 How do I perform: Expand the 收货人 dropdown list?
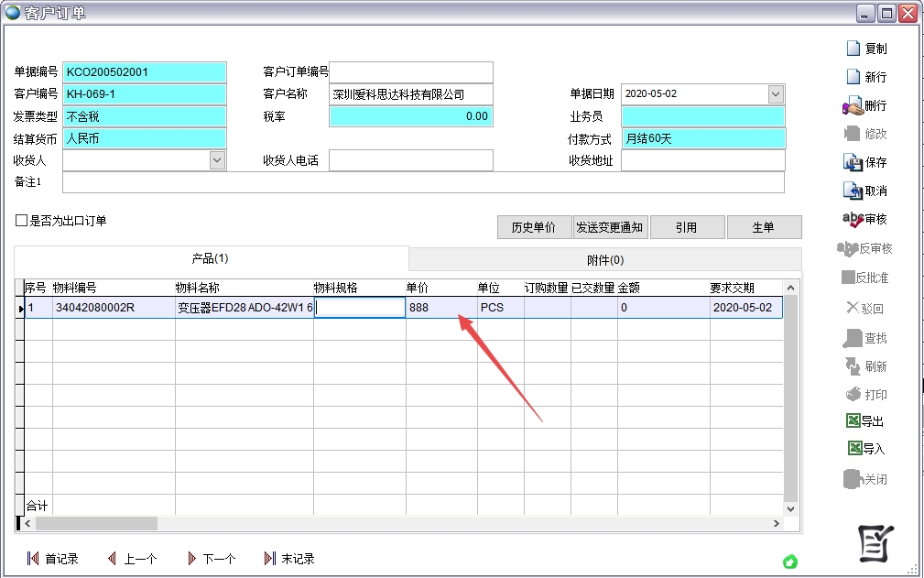[217, 160]
